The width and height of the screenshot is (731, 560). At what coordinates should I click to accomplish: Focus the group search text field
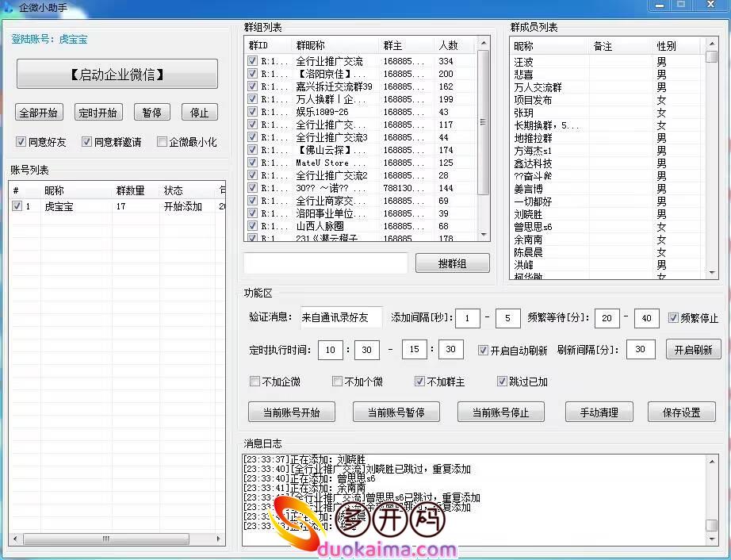325,263
